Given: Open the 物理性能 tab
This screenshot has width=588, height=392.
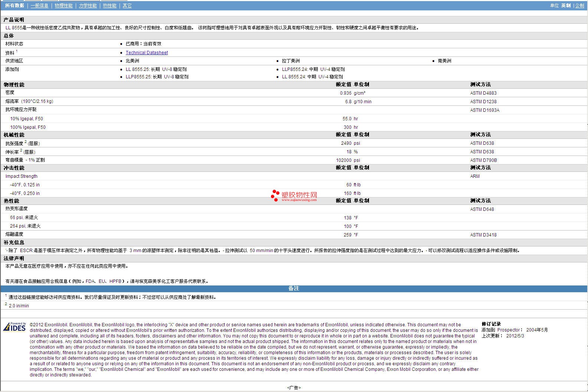Looking at the screenshot, I should 63,6.
